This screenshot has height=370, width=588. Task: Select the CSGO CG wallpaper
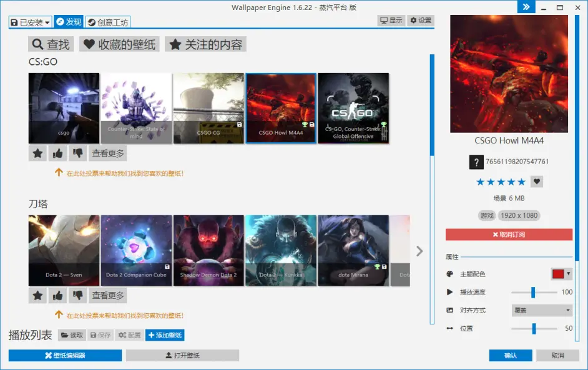pos(208,108)
